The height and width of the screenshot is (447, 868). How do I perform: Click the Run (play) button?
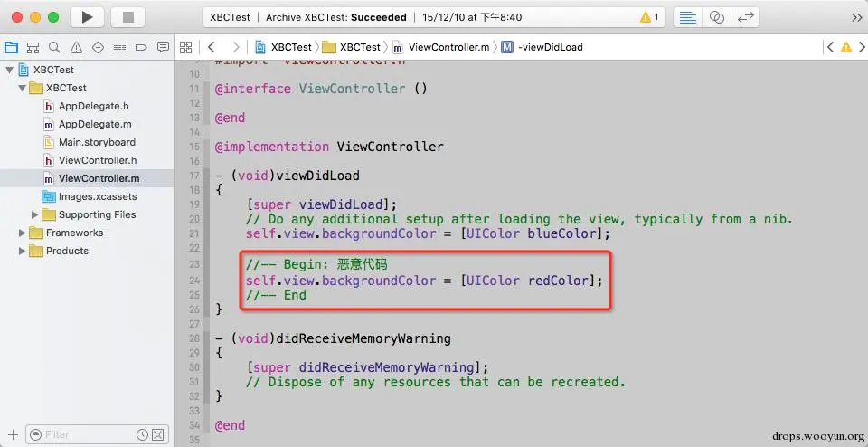pos(87,17)
